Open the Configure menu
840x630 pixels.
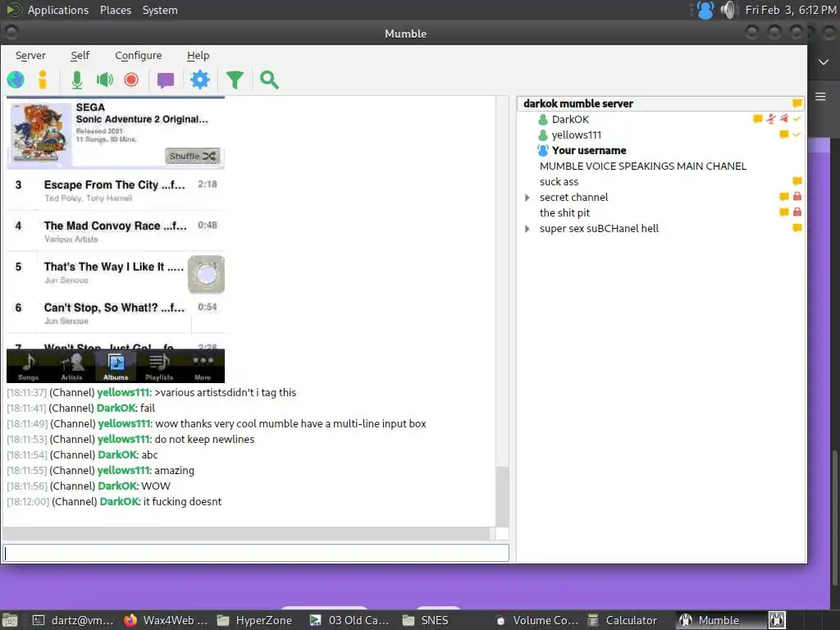tap(138, 55)
